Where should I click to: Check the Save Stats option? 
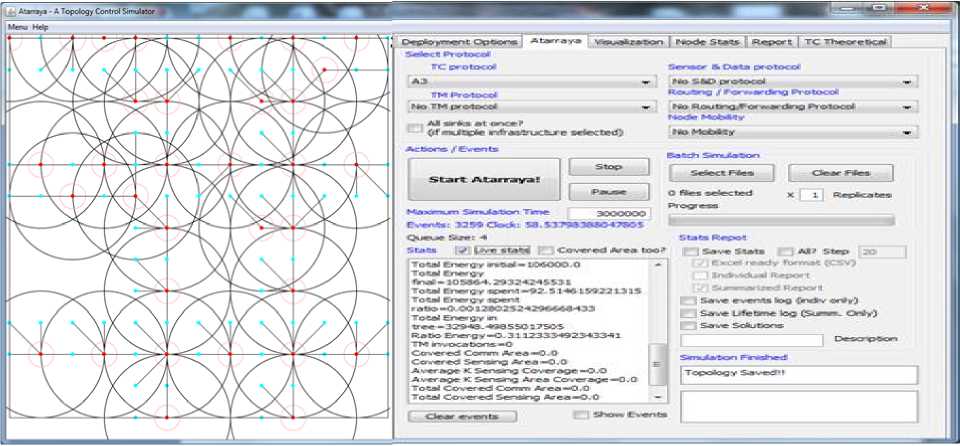689,252
